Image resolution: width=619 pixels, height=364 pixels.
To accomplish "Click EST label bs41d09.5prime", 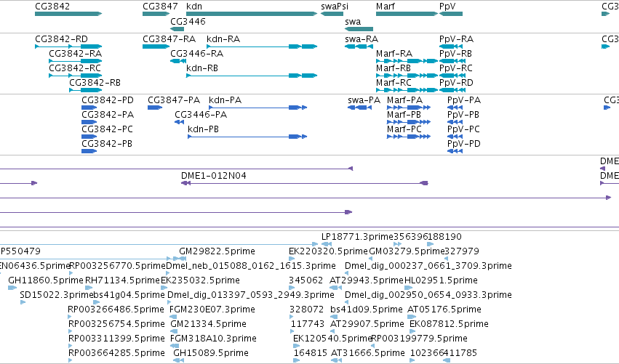I will 367,310.
